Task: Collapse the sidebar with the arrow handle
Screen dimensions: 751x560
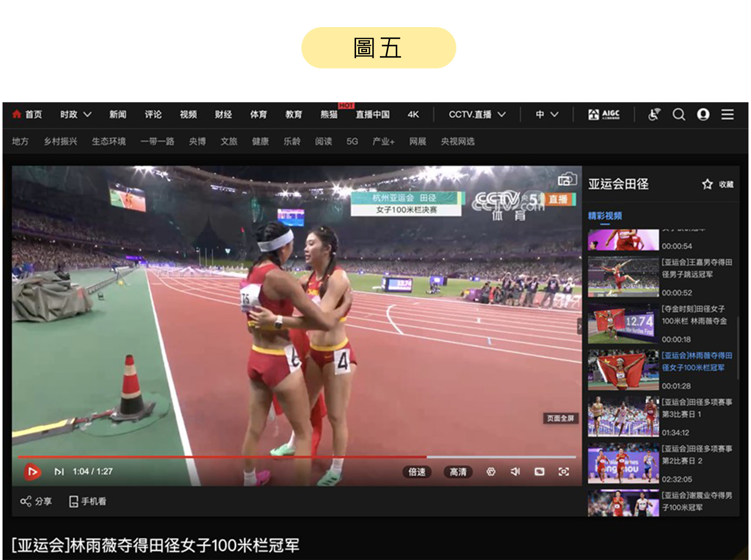Action: click(x=579, y=326)
